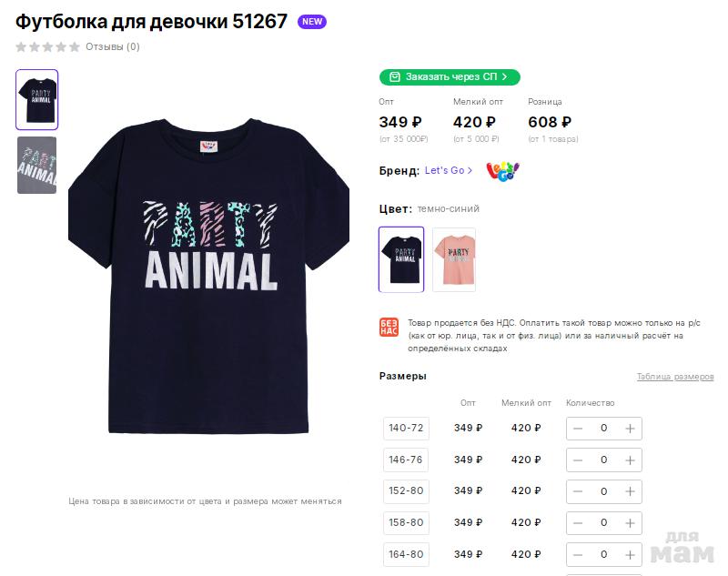Show the gray close-up print thumbnail
728x576 pixels.
point(36,165)
